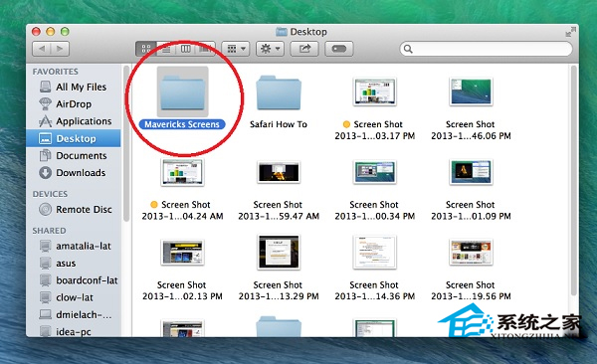597x364 pixels.
Task: Switch to icon view mode
Action: (x=146, y=49)
